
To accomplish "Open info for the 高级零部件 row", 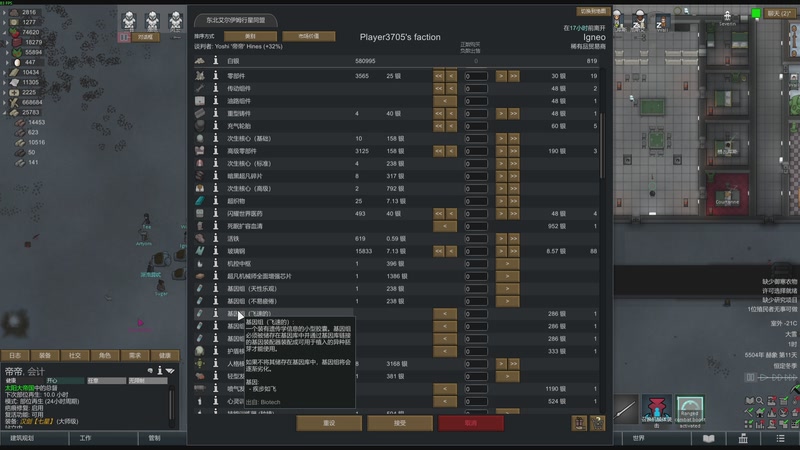I will [x=215, y=151].
